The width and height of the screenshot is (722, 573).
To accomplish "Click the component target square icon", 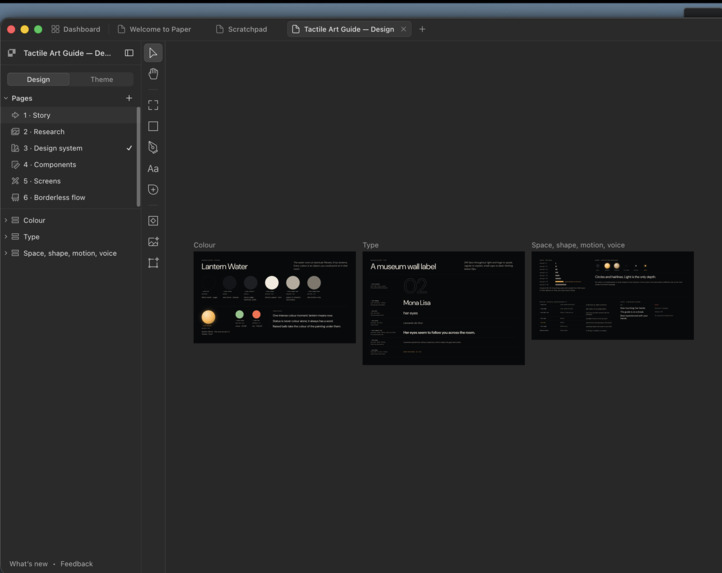I will 153,221.
